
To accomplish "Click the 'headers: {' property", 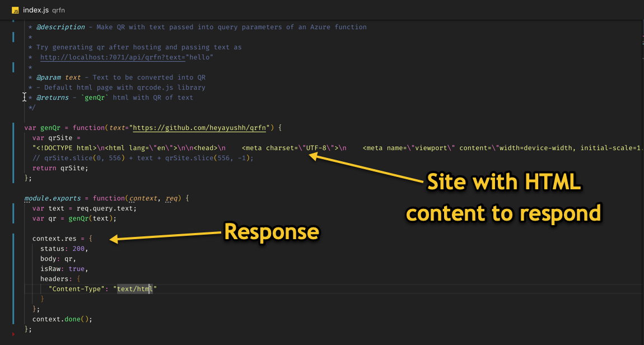I will point(60,279).
